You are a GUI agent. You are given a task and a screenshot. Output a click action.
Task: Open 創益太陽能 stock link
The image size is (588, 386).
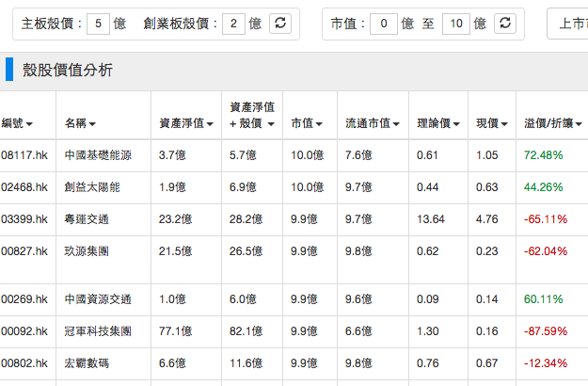point(92,187)
